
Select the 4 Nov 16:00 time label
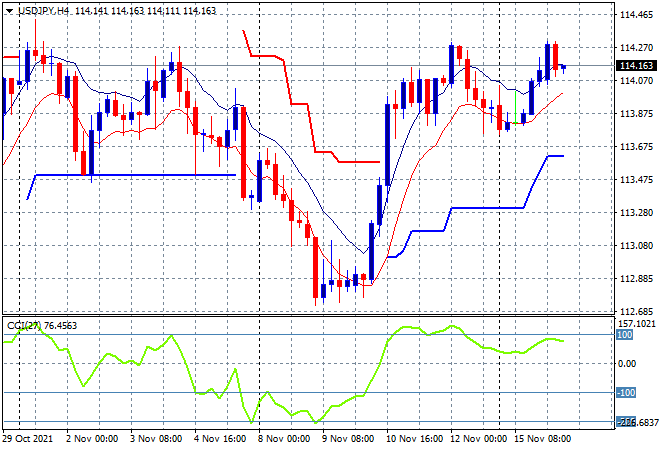[220, 439]
